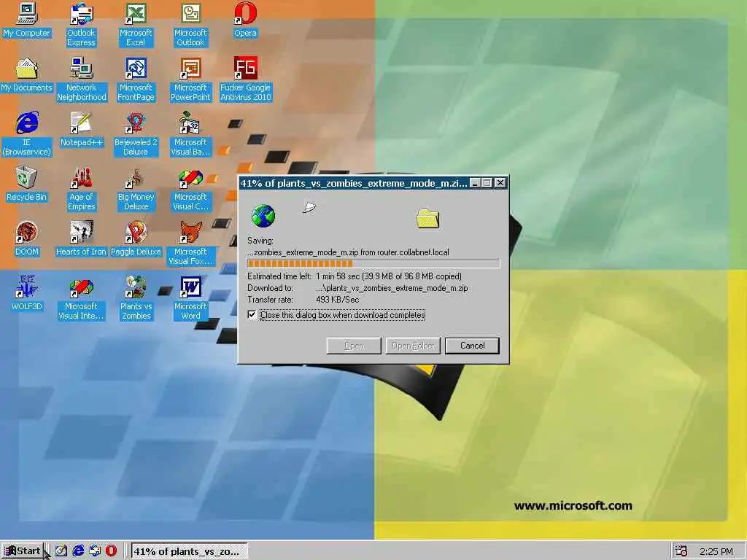747x560 pixels.
Task: Click the grayed Open button
Action: 354,346
